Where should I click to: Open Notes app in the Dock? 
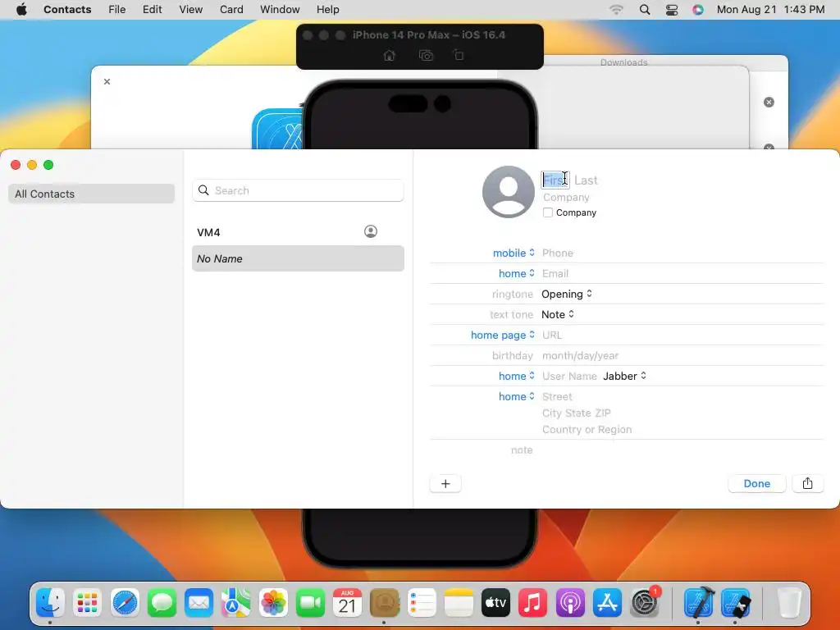tap(459, 603)
